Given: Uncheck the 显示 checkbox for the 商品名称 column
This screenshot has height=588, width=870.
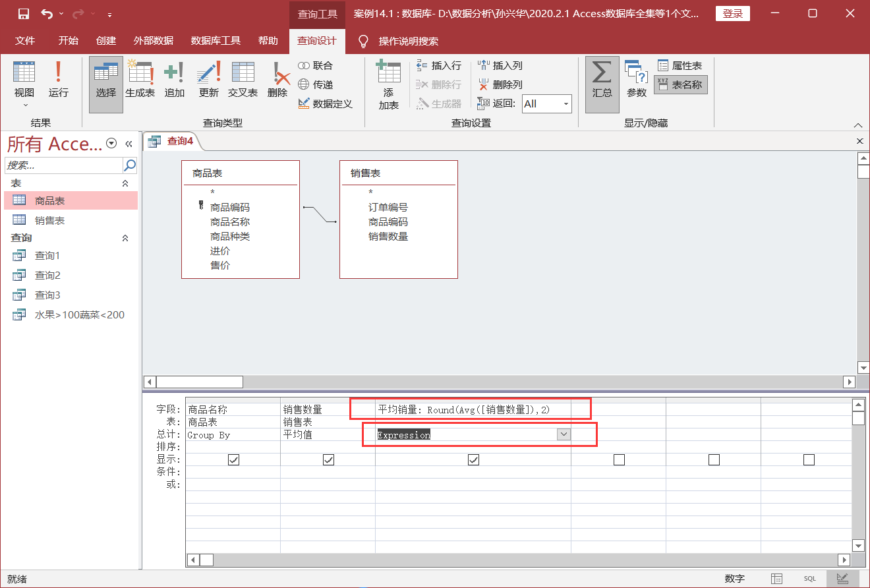Looking at the screenshot, I should 233,460.
